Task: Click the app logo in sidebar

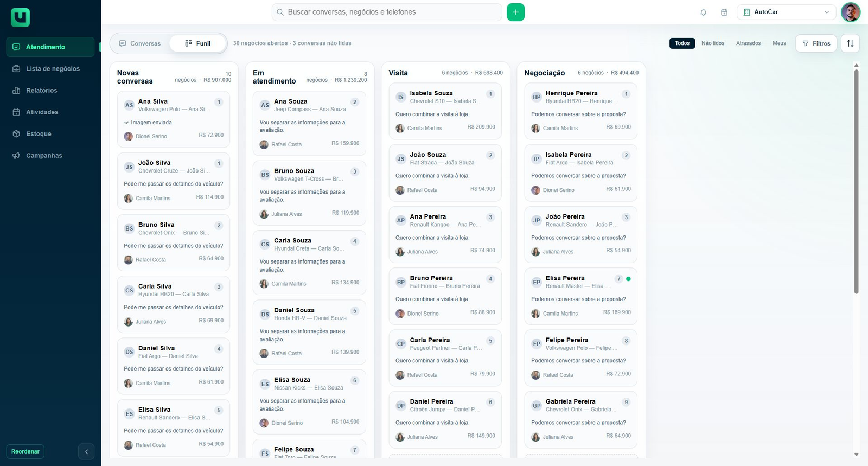Action: pos(20,17)
